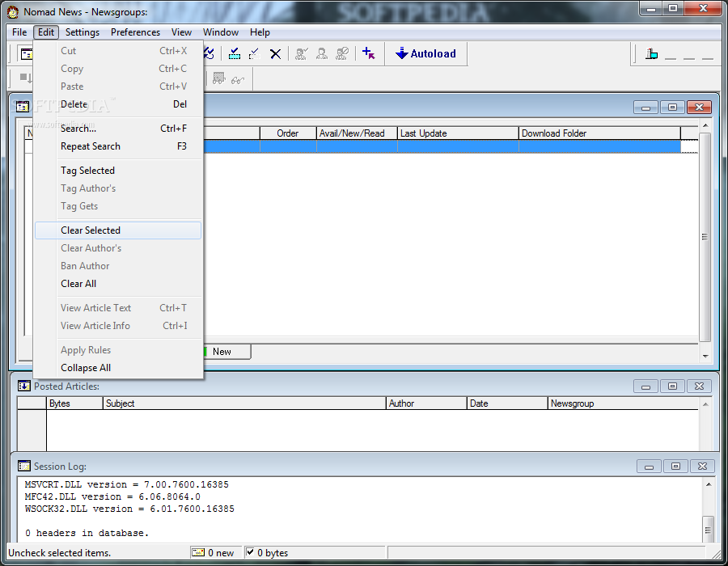Click the Session Log scrollbar thumb
Screen dimensions: 728x566
pos(708,529)
